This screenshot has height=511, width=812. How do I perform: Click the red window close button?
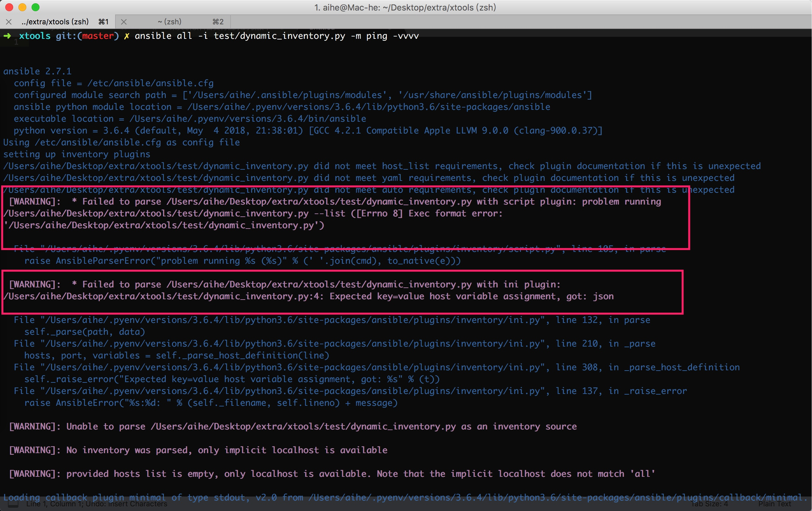point(9,7)
